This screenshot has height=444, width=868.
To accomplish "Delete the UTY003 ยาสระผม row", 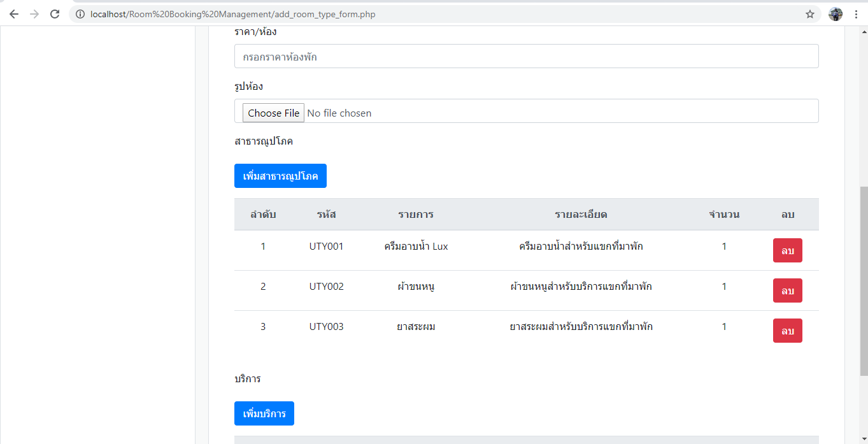I will (787, 331).
